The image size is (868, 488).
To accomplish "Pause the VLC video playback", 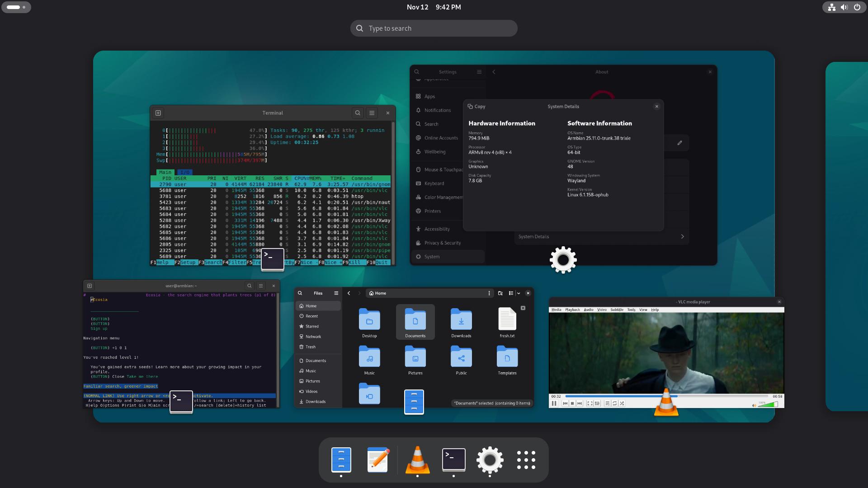I will [x=554, y=404].
